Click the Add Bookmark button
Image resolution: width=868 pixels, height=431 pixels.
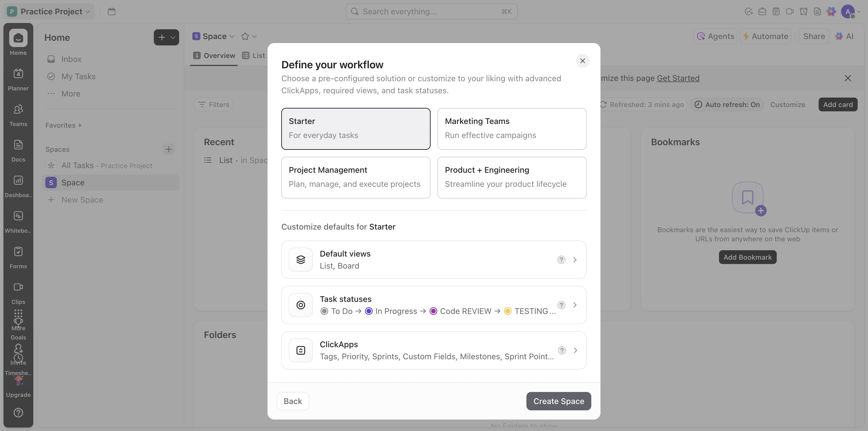747,257
